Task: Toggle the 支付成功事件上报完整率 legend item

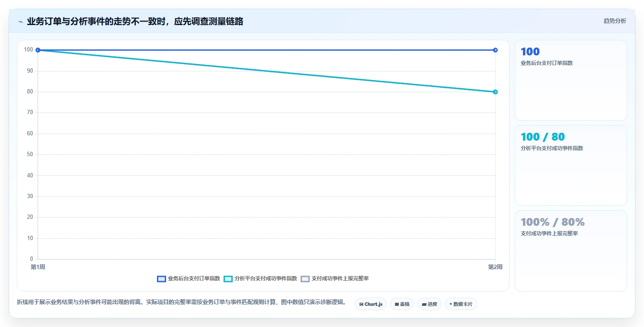Action: [x=335, y=279]
